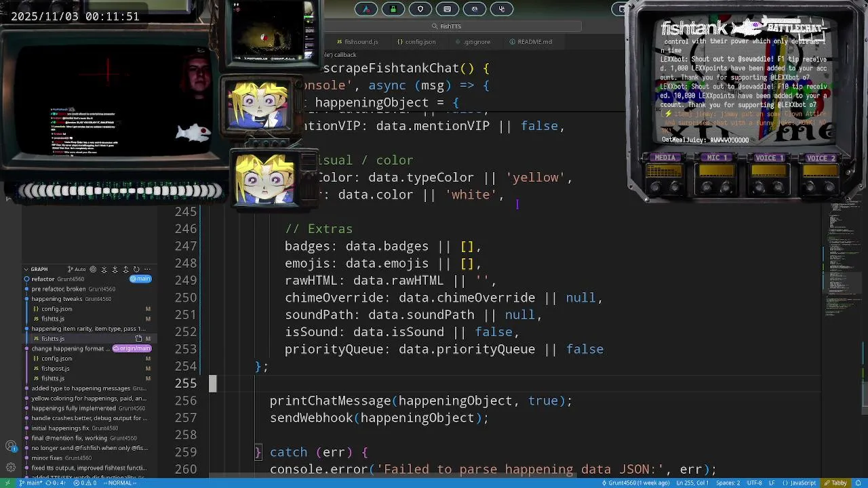Click 'Ln 255, Col 1' in status bar

coord(692,483)
